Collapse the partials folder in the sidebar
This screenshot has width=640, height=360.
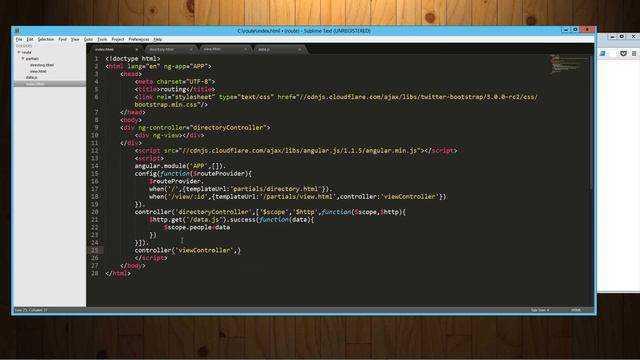click(23, 59)
